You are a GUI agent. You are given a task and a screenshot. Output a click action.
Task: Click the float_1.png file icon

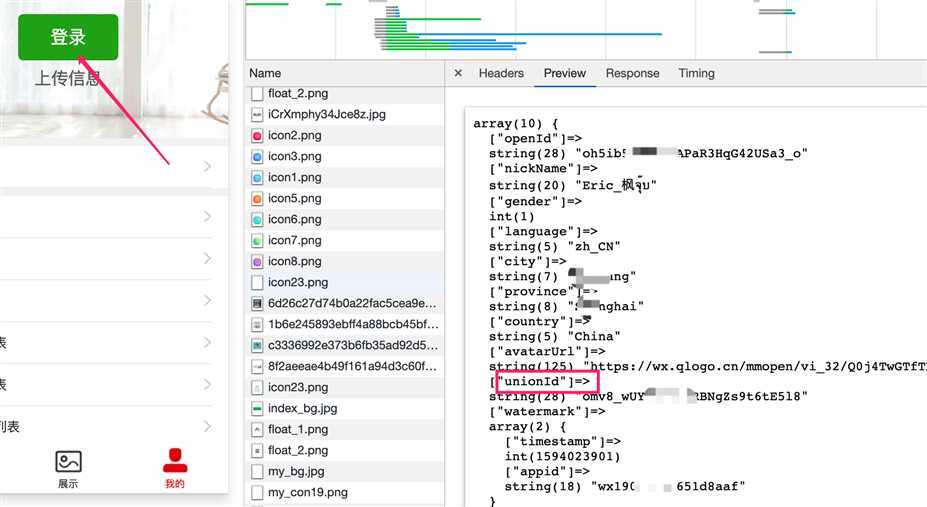click(x=257, y=430)
